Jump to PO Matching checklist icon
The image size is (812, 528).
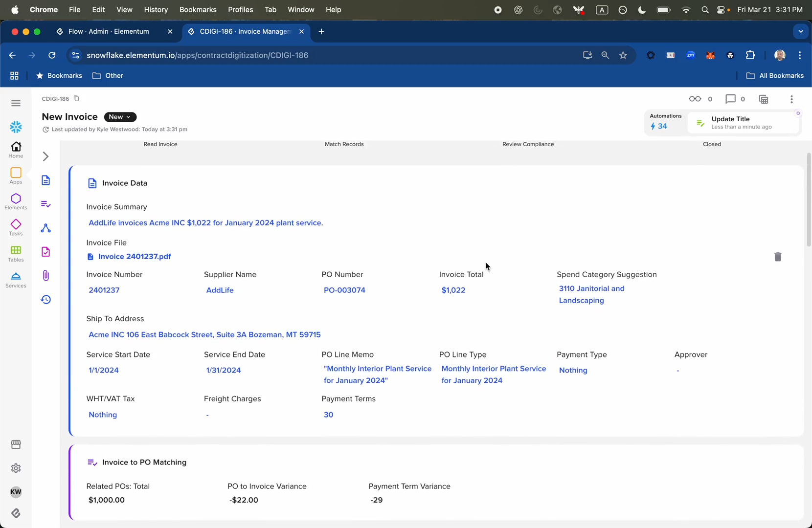click(45, 204)
